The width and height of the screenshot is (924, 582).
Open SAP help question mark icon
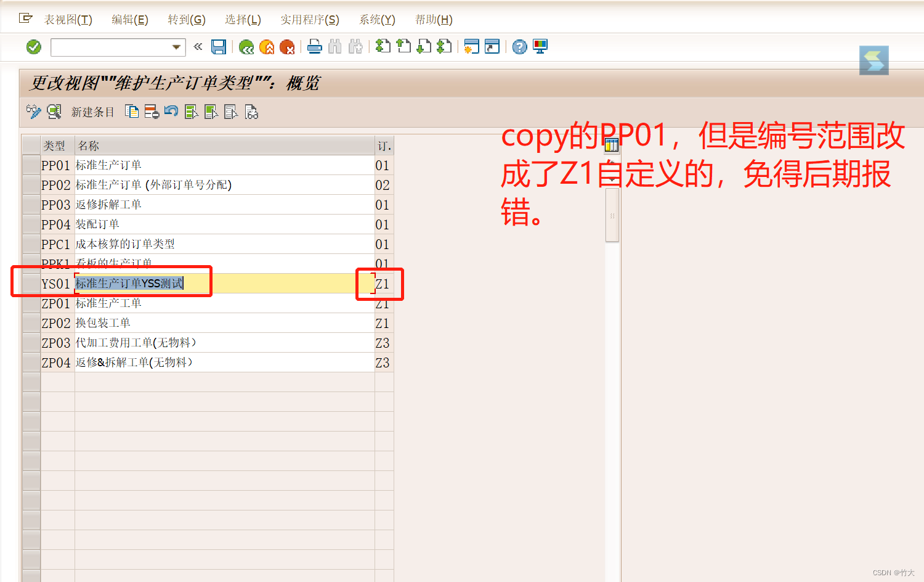[x=518, y=46]
